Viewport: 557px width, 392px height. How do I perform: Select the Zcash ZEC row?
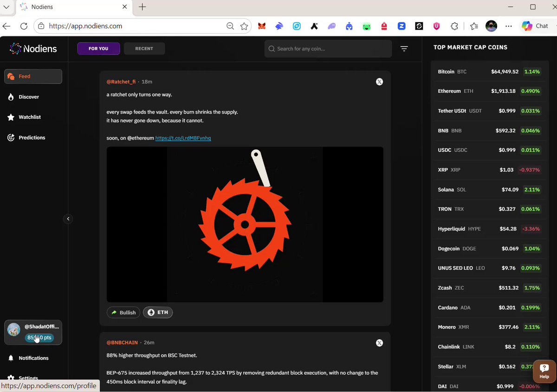[x=489, y=288]
